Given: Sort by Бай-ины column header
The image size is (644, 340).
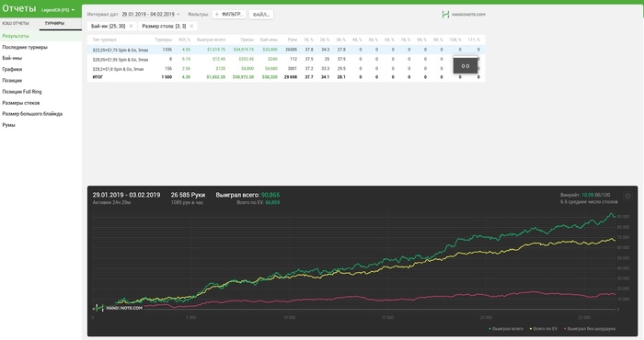Looking at the screenshot, I should [269, 40].
